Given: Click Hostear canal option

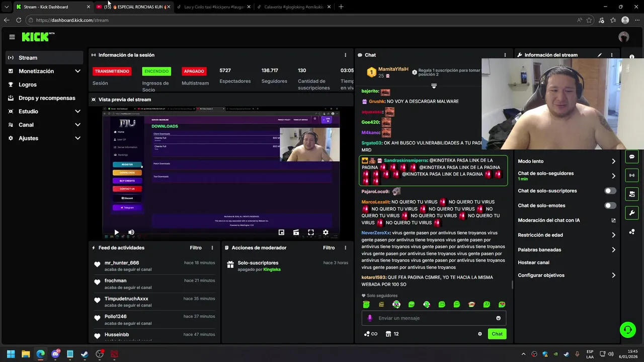Looking at the screenshot, I should click(533, 262).
